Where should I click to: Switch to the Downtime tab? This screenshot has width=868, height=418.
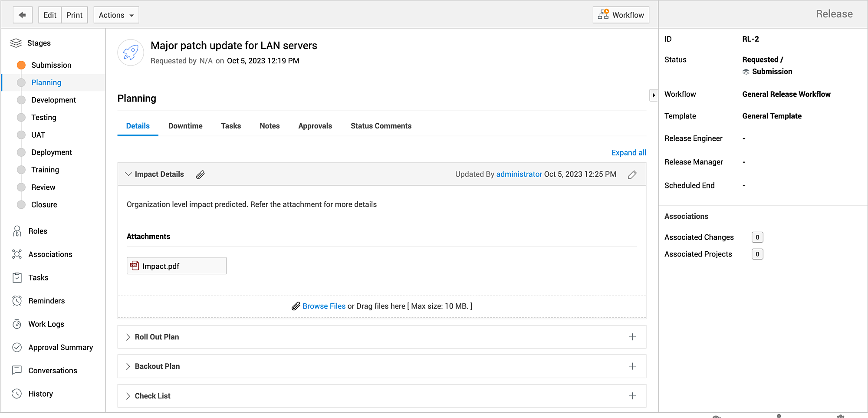point(185,126)
